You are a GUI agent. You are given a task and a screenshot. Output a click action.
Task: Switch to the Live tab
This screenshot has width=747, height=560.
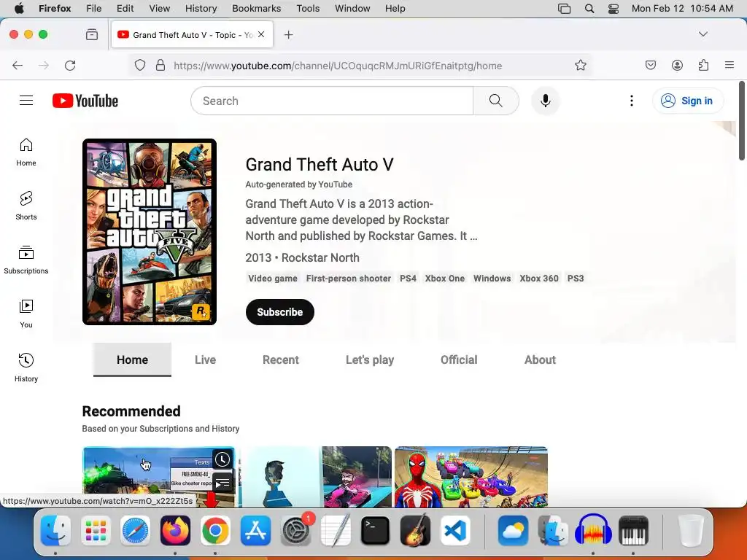[205, 360]
